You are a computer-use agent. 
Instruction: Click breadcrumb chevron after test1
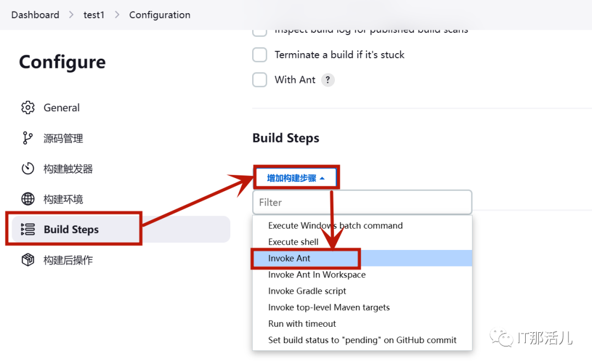117,15
